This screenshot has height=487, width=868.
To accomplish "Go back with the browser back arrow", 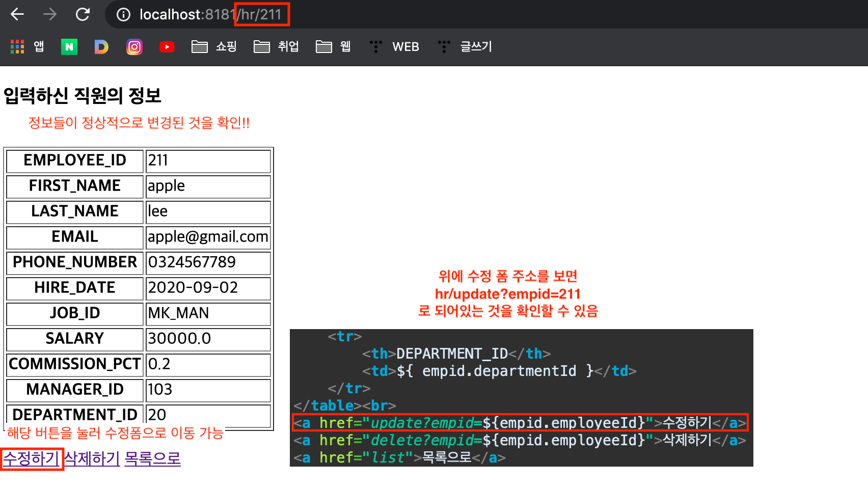I will [17, 14].
